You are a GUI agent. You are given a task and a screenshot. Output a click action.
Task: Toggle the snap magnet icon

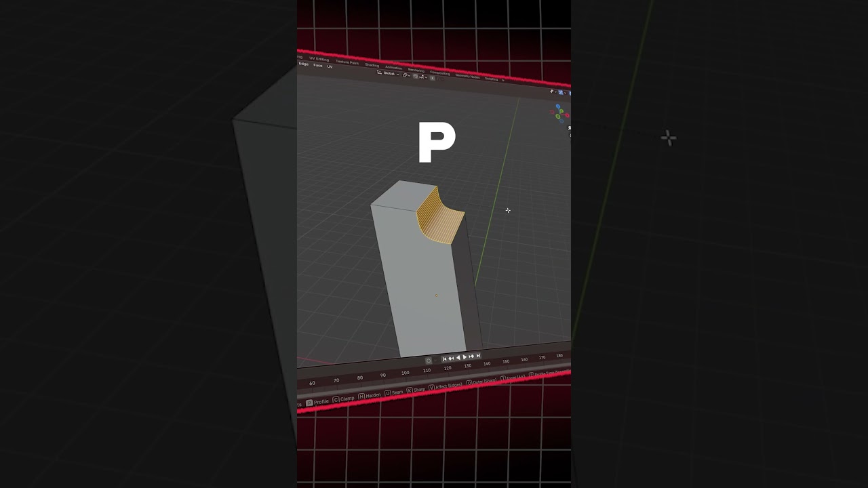click(x=415, y=76)
